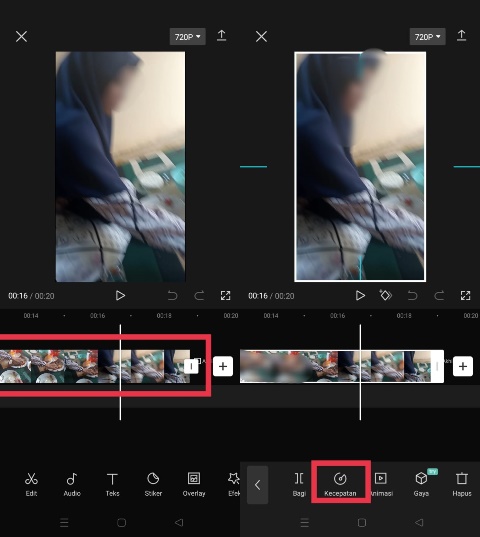Close the project in the left screen
The height and width of the screenshot is (537, 480).
click(21, 36)
